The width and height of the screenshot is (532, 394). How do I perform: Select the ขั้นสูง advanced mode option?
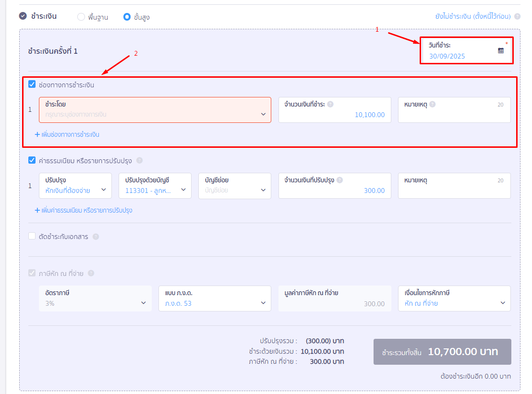point(127,17)
